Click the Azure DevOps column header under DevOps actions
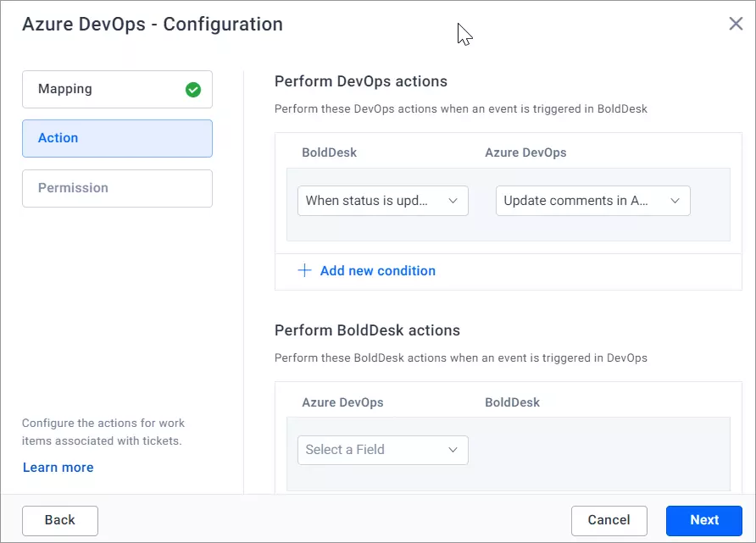This screenshot has width=756, height=543. 525,152
